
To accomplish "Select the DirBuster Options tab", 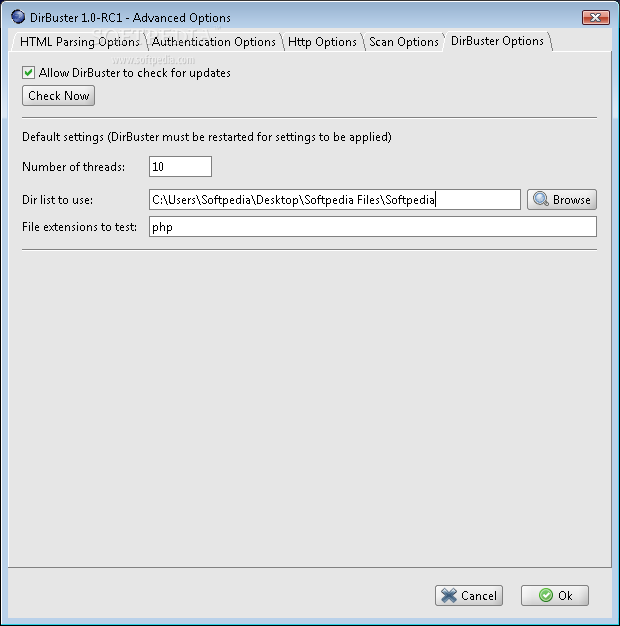I will pyautogui.click(x=497, y=41).
